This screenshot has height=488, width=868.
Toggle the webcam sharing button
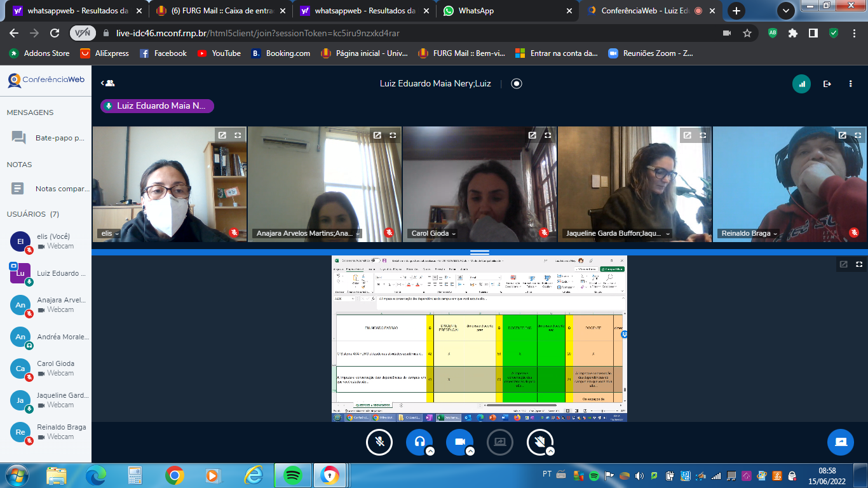click(459, 442)
